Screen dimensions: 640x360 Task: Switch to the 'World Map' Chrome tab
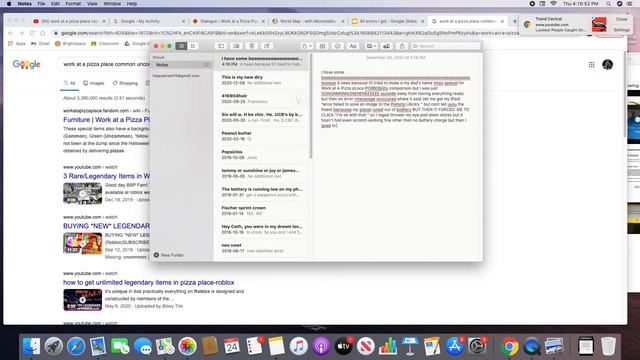point(308,21)
